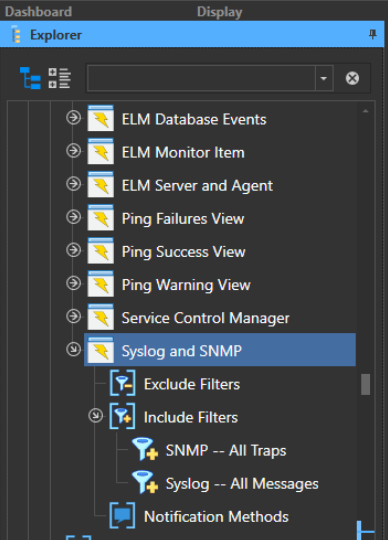This screenshot has height=540, width=388.
Task: Select Service Control Manager in tree
Action: pyautogui.click(x=205, y=318)
